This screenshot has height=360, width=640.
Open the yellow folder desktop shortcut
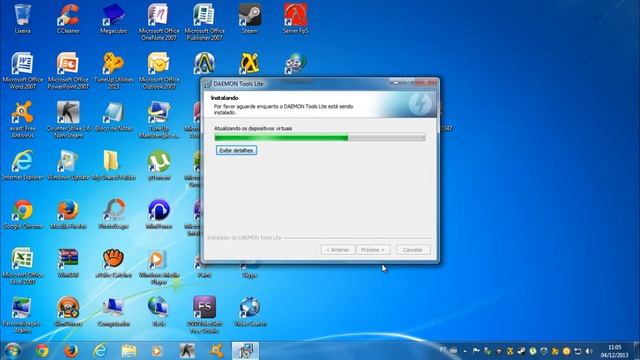coord(113,165)
